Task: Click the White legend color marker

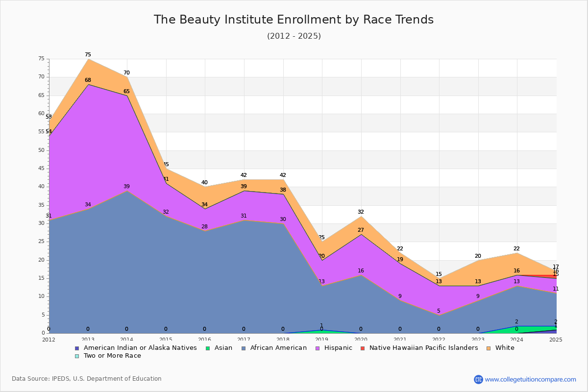Action: [x=489, y=348]
